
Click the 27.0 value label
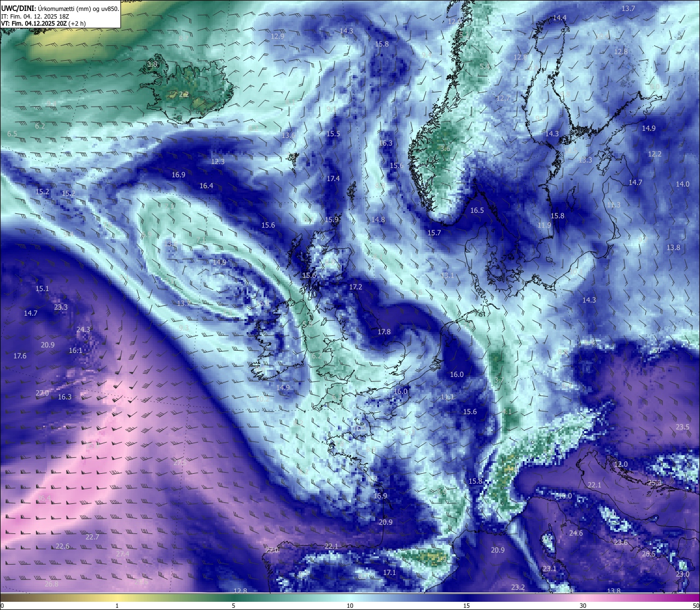tap(42, 393)
